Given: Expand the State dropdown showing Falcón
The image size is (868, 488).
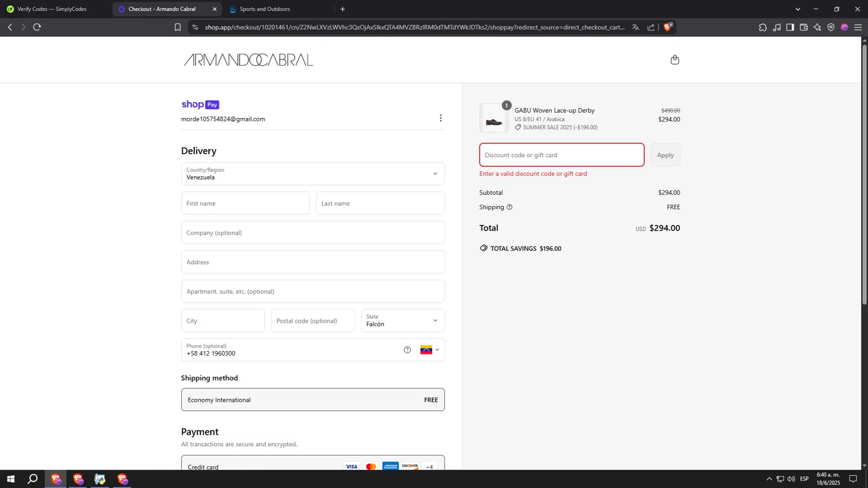Looking at the screenshot, I should click(x=403, y=320).
